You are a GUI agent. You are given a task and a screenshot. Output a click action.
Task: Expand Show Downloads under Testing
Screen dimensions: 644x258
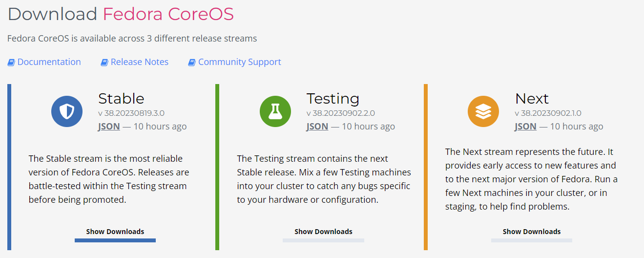pos(323,232)
